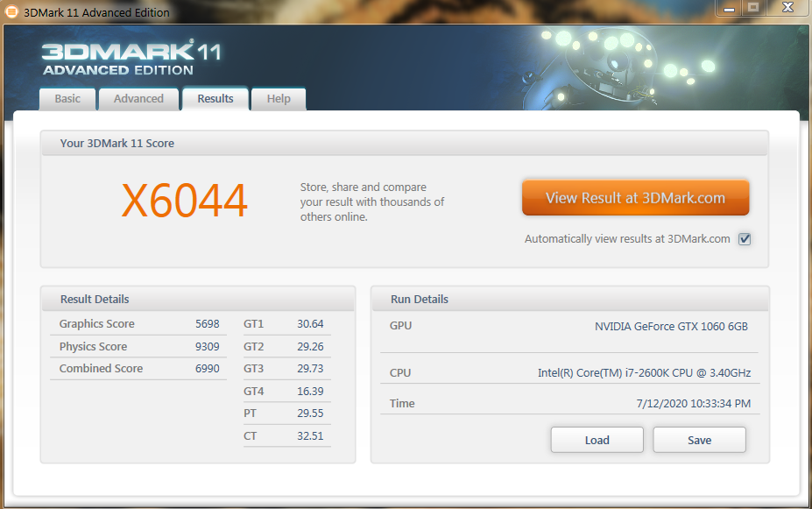812x509 pixels.
Task: Untick Automatically view results at 3DMark.com checkbox
Action: pos(745,238)
